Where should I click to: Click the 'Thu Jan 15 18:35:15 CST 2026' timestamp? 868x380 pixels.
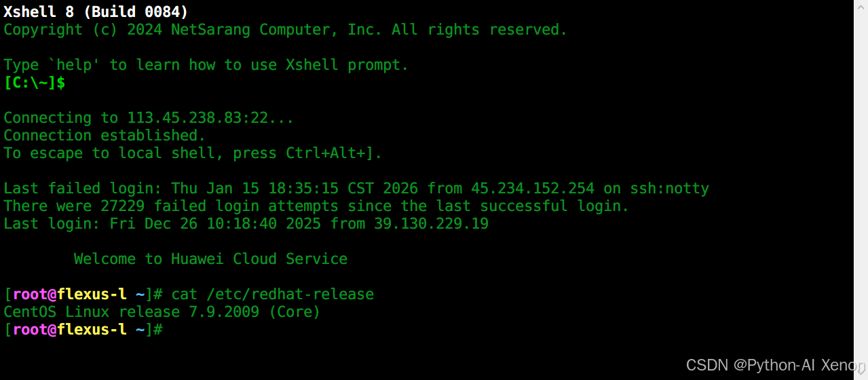click(x=290, y=189)
